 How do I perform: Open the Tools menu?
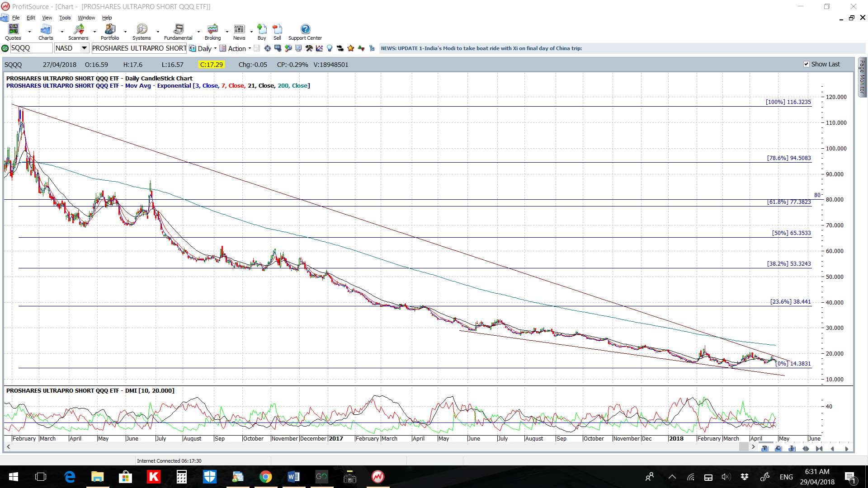click(65, 18)
